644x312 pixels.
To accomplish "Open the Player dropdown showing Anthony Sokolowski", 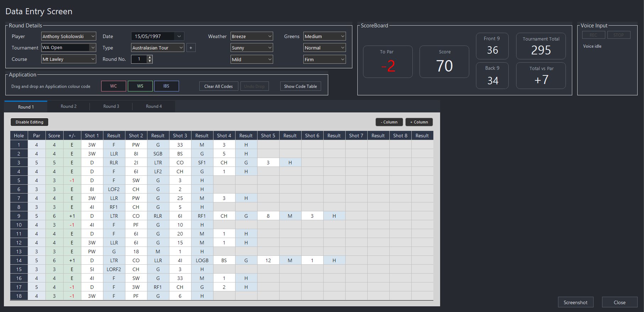I will [x=69, y=36].
